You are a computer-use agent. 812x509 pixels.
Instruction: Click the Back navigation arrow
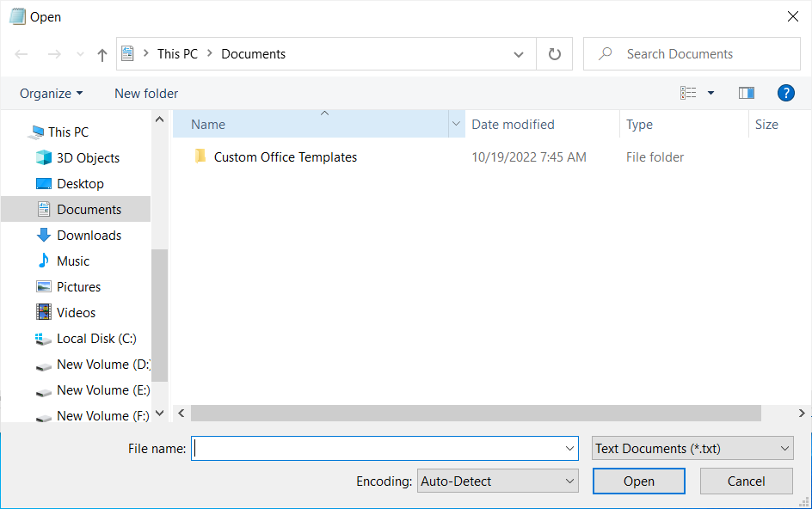click(22, 54)
